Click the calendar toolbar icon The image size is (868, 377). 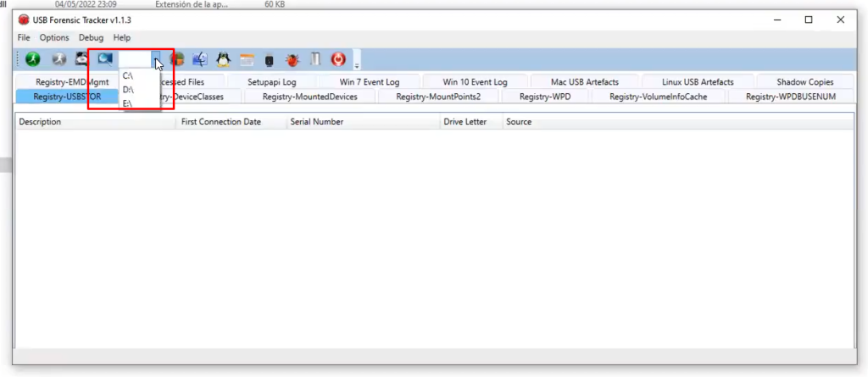247,60
